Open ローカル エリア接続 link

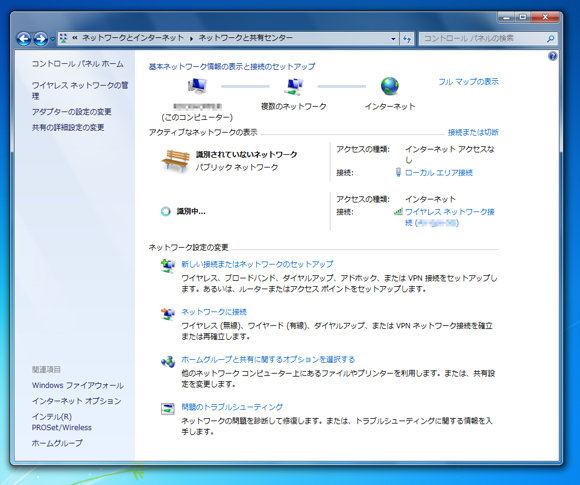pyautogui.click(x=439, y=172)
